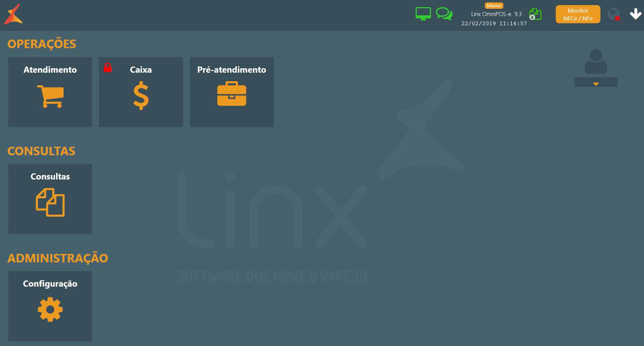Click the user profile avatar icon
Screen dimensions: 644x346
click(596, 61)
